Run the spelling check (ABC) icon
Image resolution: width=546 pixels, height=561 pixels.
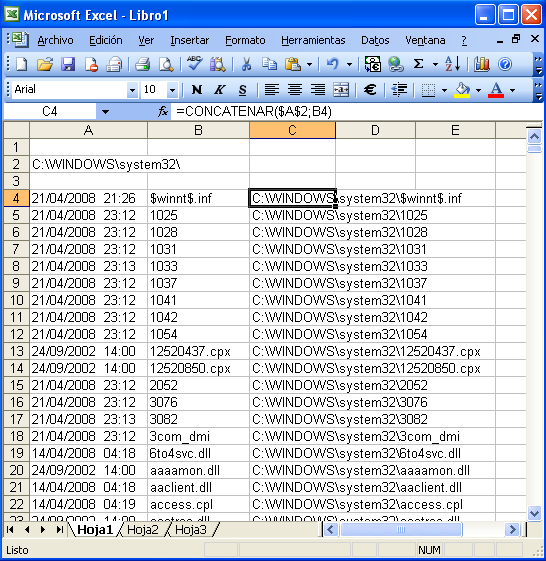[195, 64]
